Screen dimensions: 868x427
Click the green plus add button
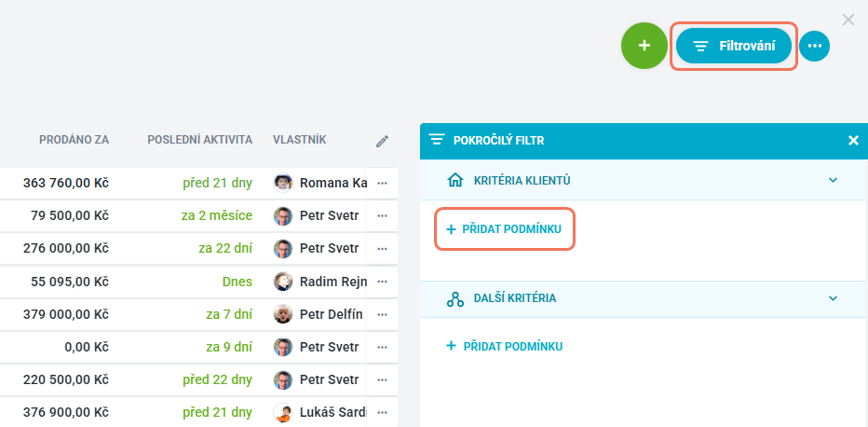pyautogui.click(x=644, y=46)
